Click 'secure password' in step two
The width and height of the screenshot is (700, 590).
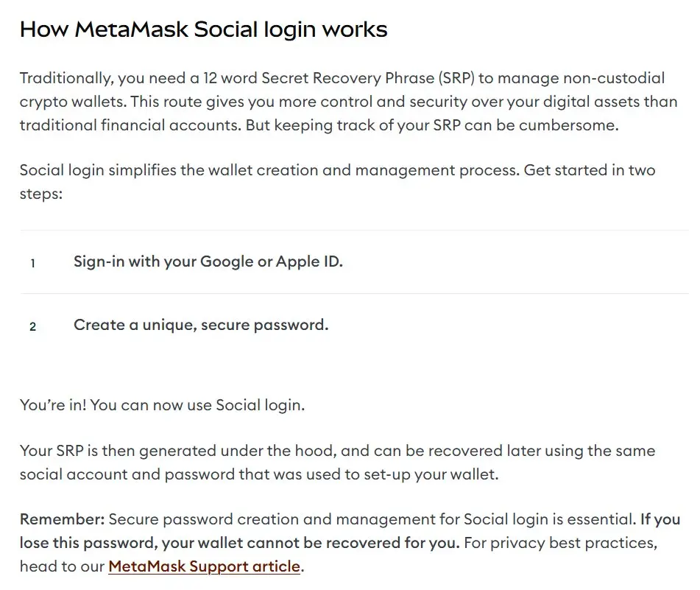[264, 325]
